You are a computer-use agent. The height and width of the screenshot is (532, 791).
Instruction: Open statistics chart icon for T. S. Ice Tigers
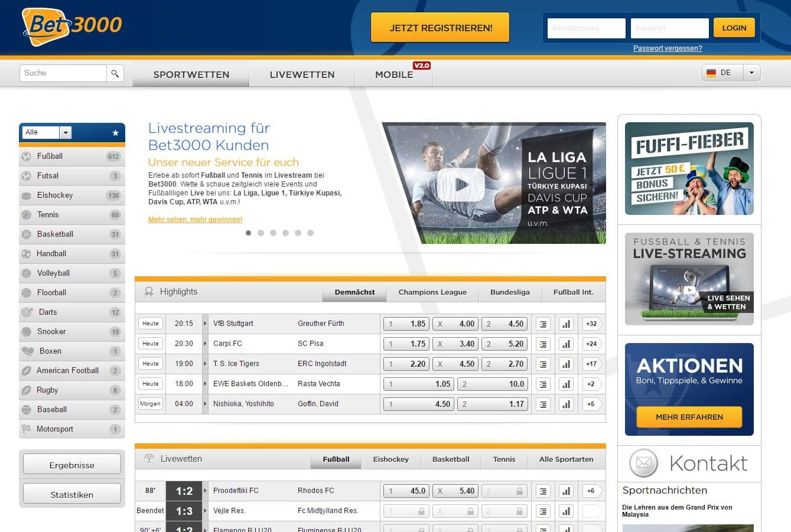(566, 364)
